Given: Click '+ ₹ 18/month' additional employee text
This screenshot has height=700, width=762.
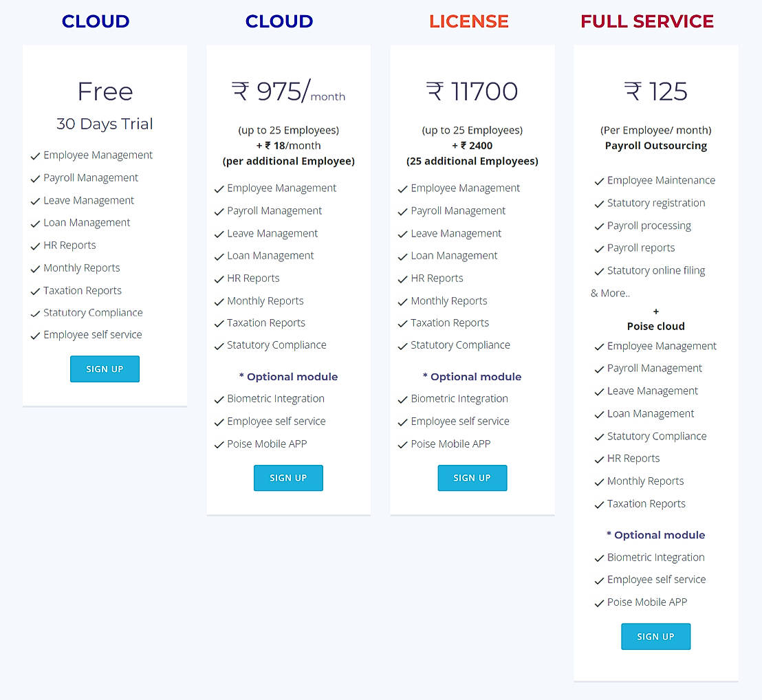Looking at the screenshot, I should point(289,146).
